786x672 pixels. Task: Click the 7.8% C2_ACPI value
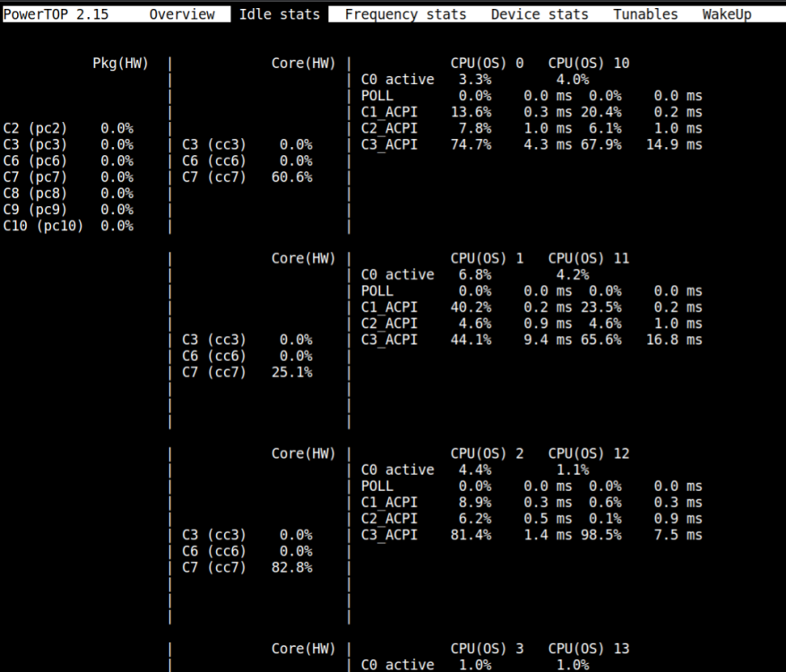tap(475, 128)
